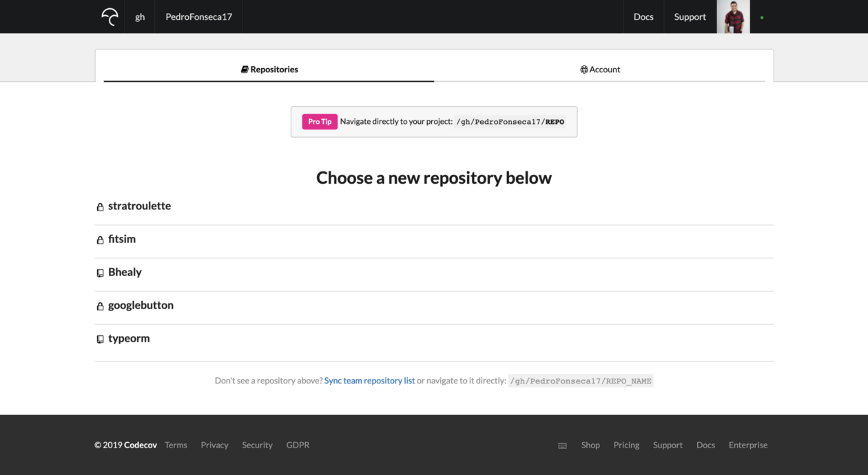Viewport: 868px width, 475px height.
Task: Open Docs link in footer
Action: coord(705,445)
